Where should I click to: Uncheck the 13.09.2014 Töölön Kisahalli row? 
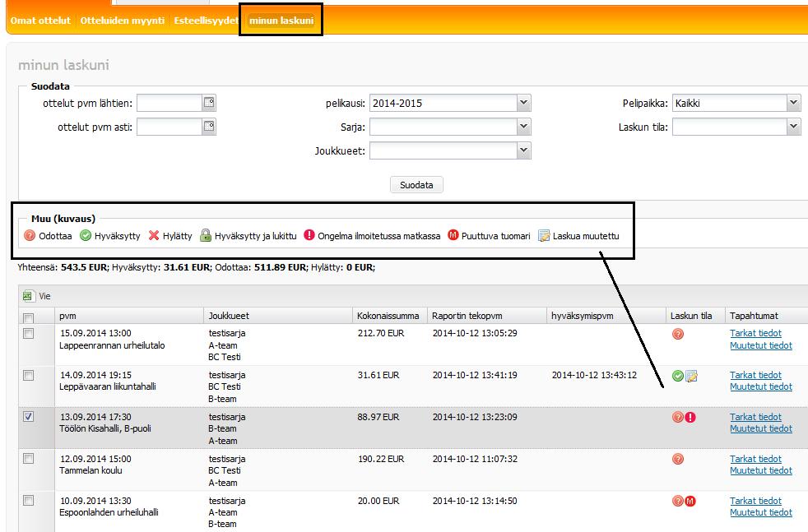[x=29, y=416]
